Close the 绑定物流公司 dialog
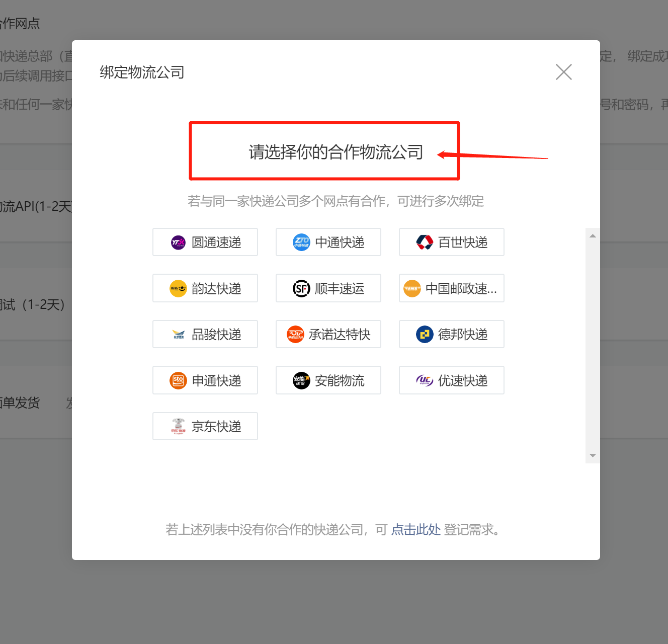This screenshot has height=644, width=668. tap(564, 72)
